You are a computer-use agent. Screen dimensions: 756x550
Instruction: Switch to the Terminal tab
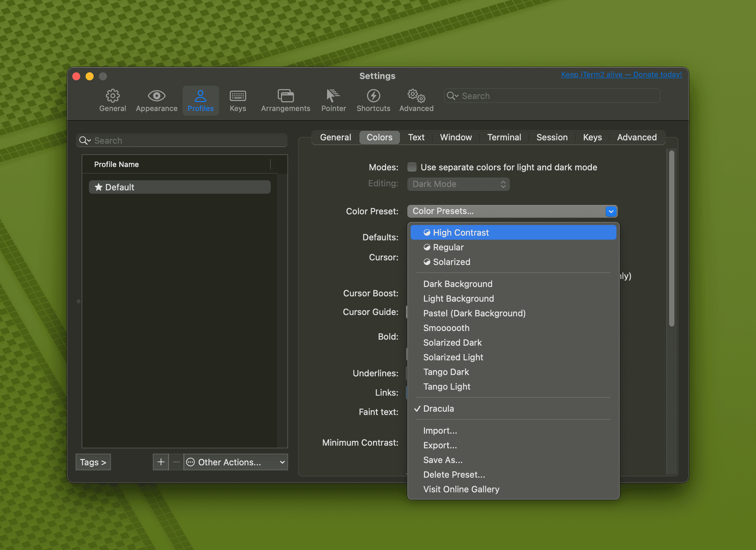[x=504, y=137]
